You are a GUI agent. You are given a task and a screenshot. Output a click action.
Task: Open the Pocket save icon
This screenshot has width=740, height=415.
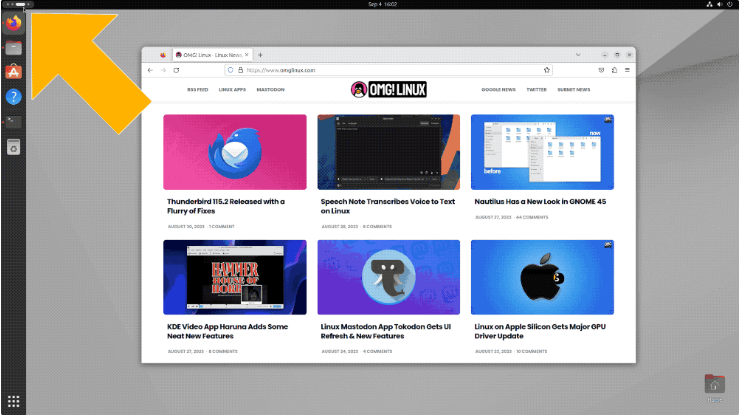point(601,70)
